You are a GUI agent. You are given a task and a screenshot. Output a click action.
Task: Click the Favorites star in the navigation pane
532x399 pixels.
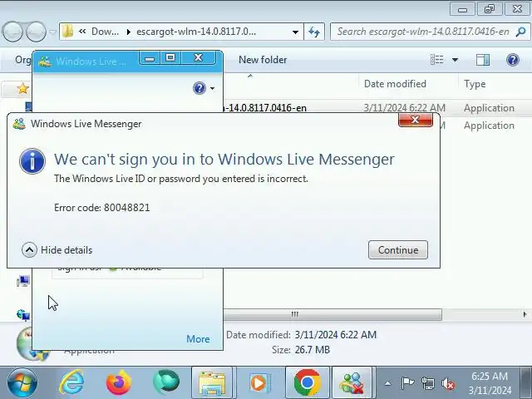(22, 89)
